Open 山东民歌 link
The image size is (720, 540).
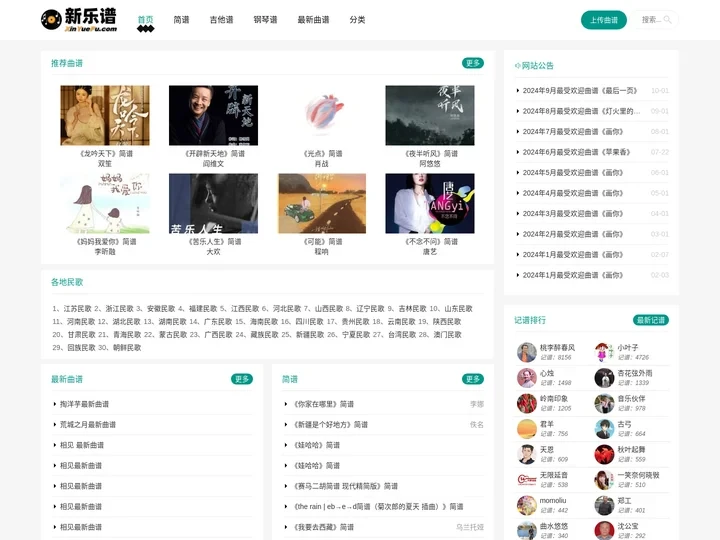click(x=458, y=309)
